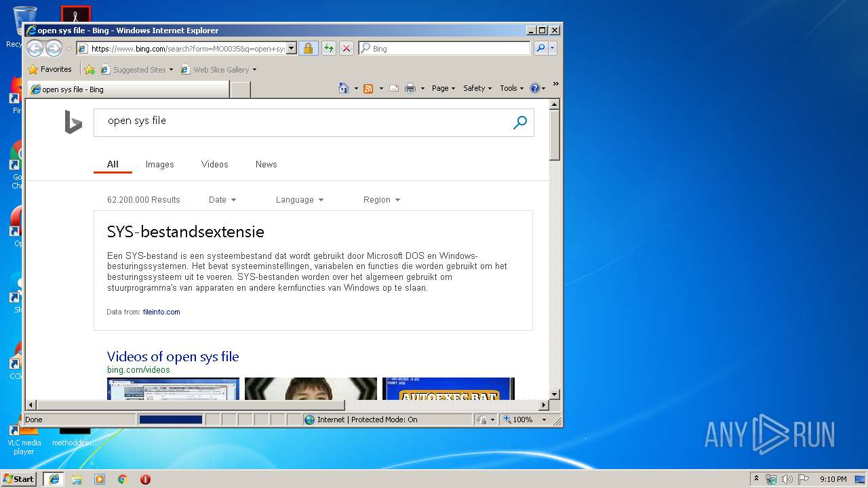Image resolution: width=868 pixels, height=488 pixels.
Task: View the security lock icon report
Action: click(x=308, y=48)
